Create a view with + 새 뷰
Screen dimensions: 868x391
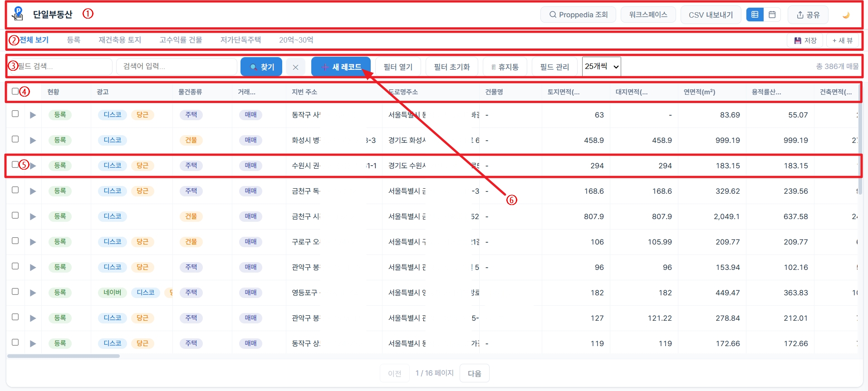click(842, 40)
